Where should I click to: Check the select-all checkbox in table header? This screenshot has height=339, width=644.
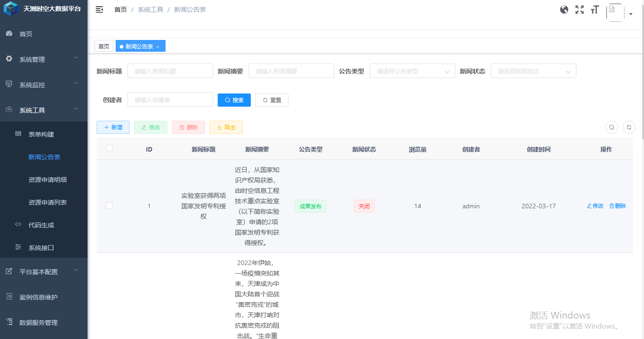[109, 147]
